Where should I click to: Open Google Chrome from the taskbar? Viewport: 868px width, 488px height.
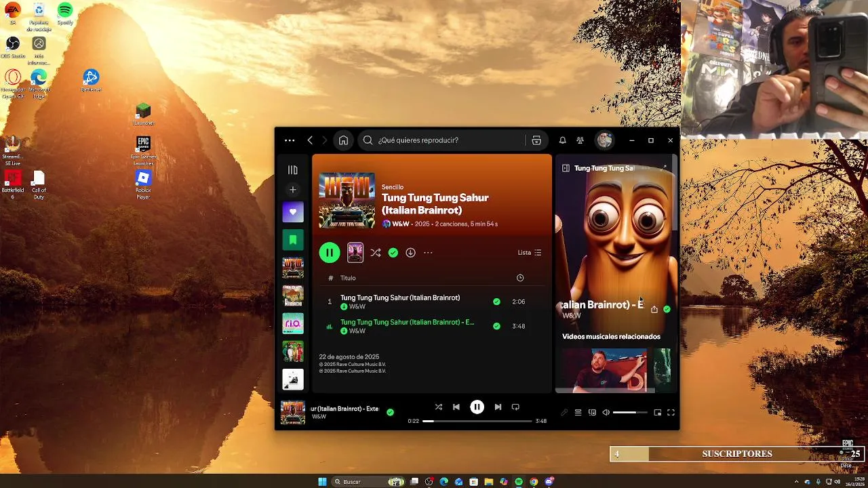coord(534,482)
